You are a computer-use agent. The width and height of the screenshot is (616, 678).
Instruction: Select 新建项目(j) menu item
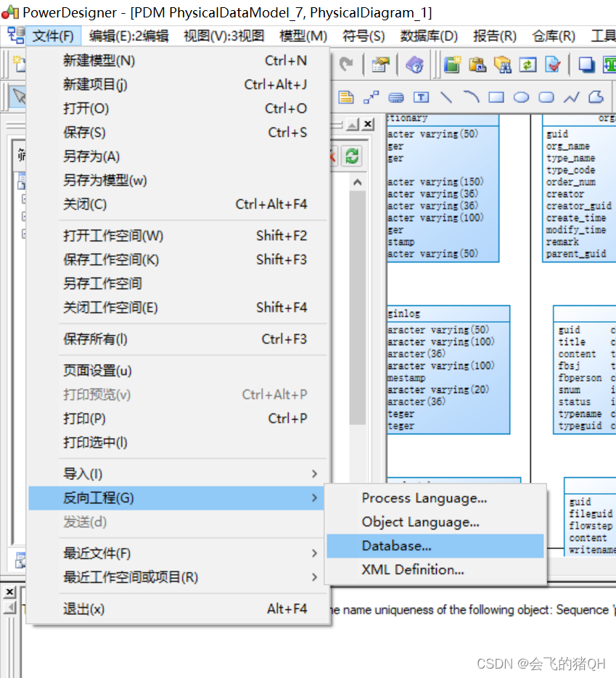176,84
